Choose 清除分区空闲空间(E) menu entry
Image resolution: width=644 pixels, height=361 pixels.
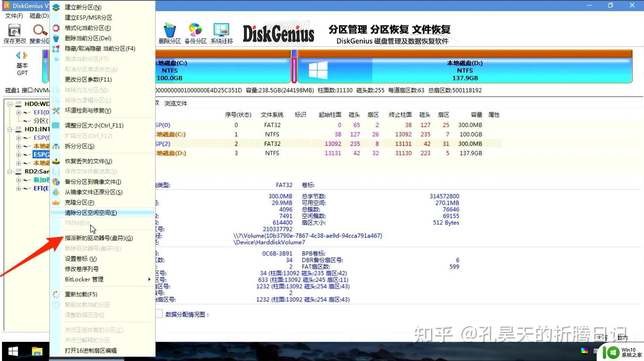(102, 213)
